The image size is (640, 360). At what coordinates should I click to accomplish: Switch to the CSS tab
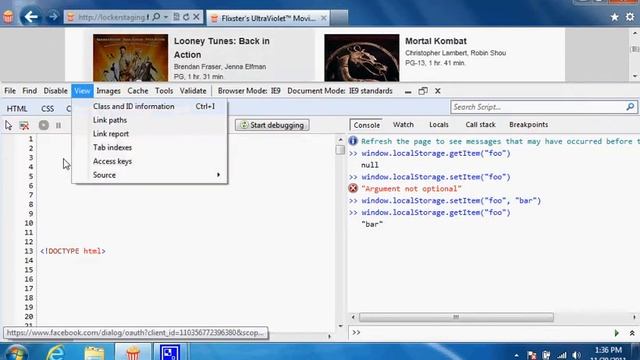(x=47, y=109)
